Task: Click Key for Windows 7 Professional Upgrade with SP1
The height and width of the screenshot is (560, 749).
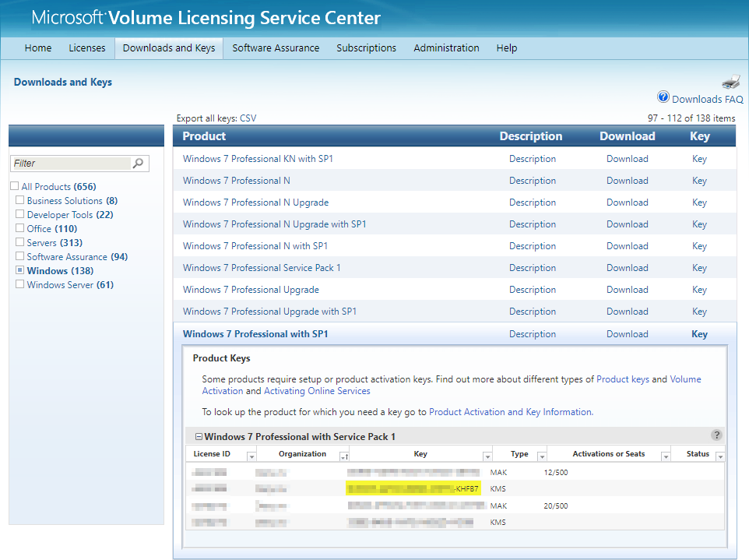Action: pyautogui.click(x=699, y=312)
